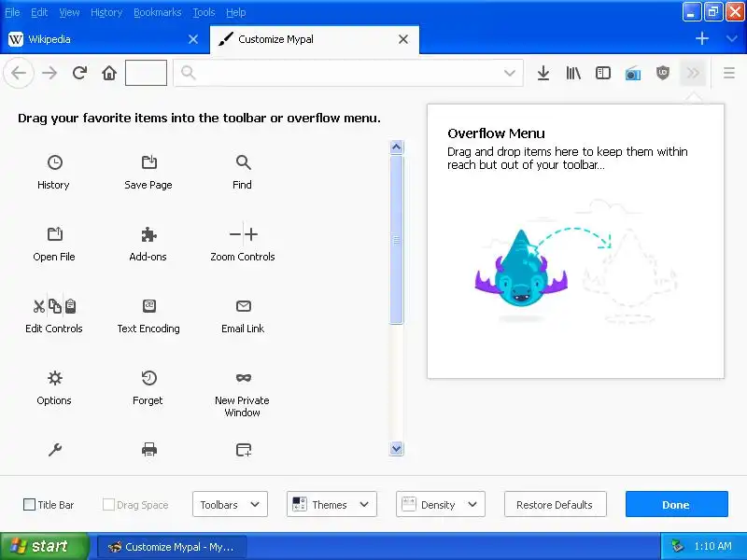Click the screenshot camera toolbar icon
This screenshot has height=560, width=747.
[633, 74]
